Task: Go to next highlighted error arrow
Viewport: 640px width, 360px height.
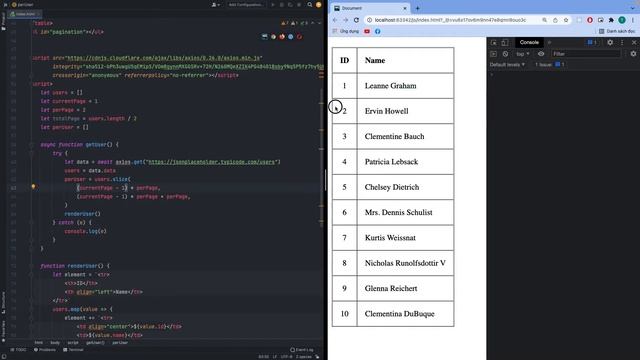Action: pos(319,23)
